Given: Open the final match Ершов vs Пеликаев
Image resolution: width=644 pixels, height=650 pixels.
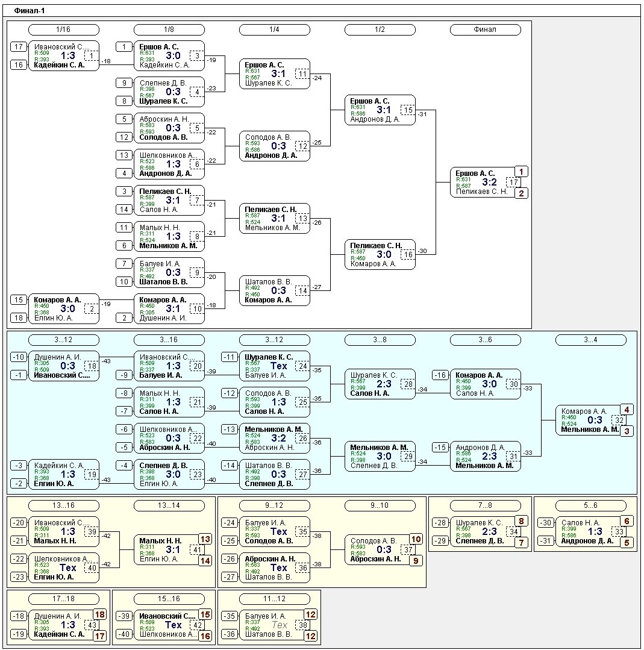Looking at the screenshot, I should point(482,183).
